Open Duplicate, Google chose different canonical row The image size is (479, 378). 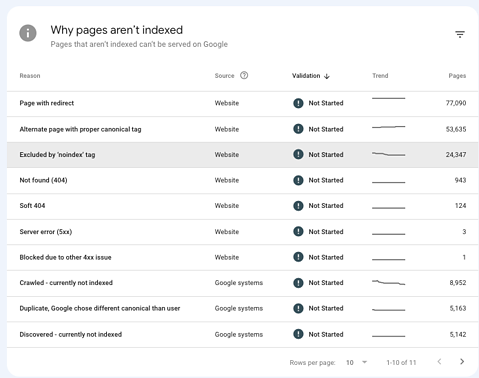[242, 309]
